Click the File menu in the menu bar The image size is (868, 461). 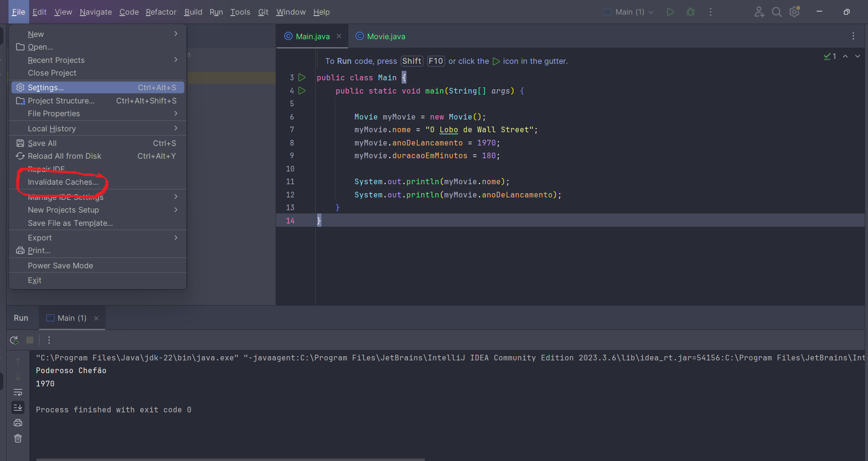(x=18, y=12)
